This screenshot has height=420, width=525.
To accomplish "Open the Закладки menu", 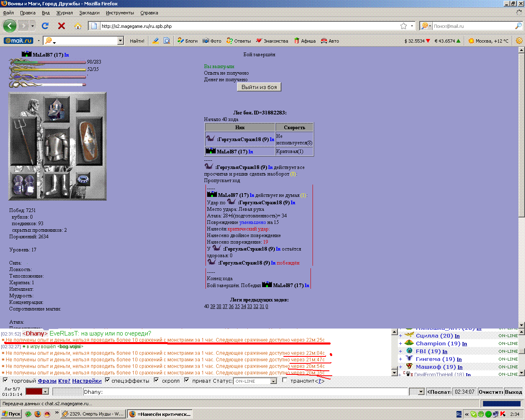I will click(x=89, y=13).
